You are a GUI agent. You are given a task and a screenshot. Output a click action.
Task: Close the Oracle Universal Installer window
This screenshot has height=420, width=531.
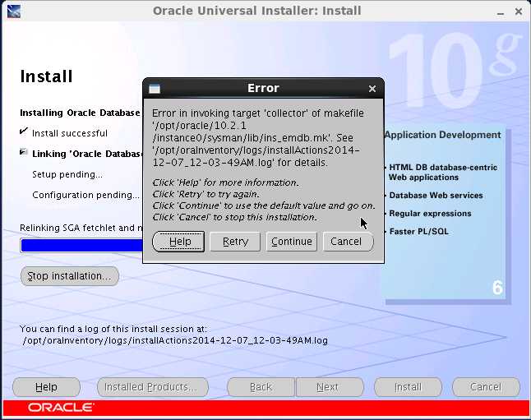click(x=518, y=12)
